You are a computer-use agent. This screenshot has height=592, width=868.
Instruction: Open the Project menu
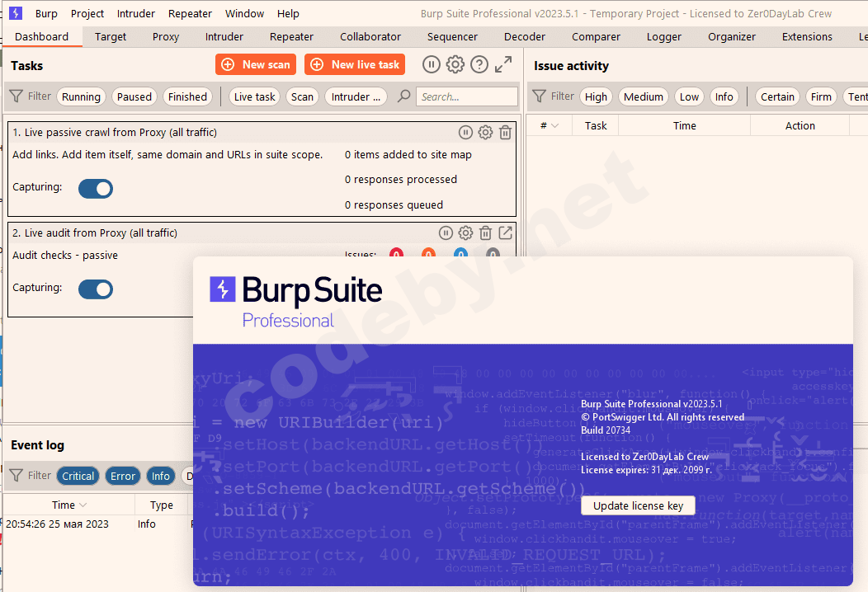(87, 13)
